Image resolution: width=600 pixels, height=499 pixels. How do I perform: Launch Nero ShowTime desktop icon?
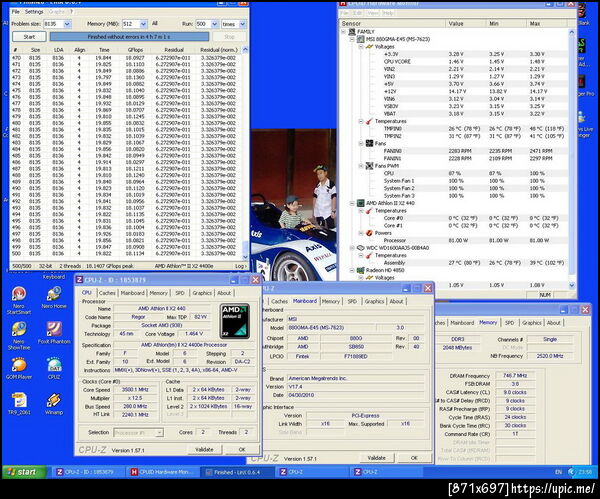tap(19, 330)
